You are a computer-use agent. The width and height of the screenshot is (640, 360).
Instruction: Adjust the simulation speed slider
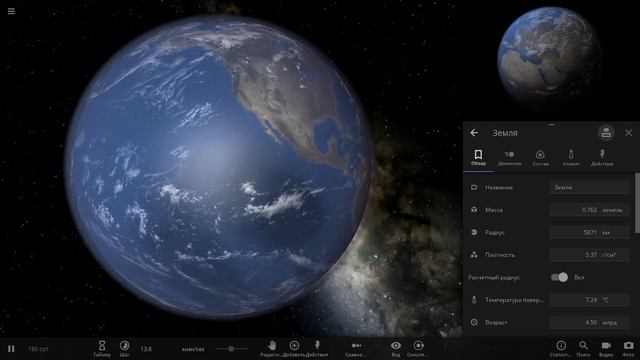[x=231, y=349]
